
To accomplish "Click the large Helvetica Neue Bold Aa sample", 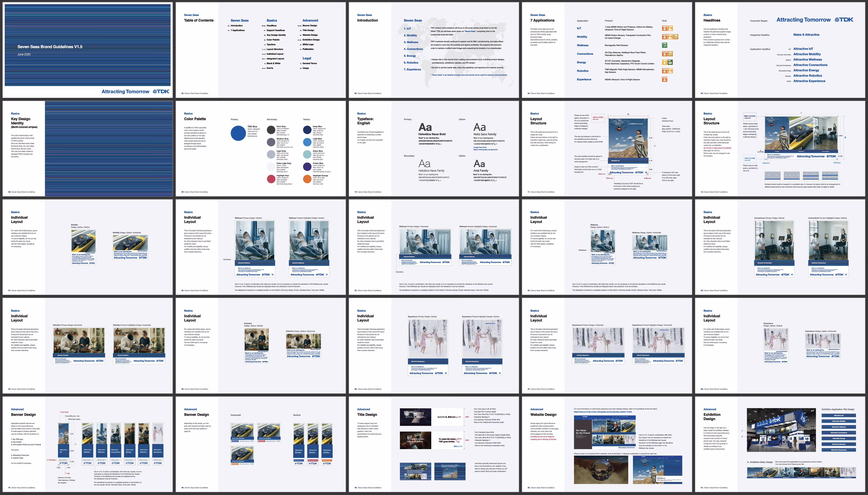I will 425,127.
